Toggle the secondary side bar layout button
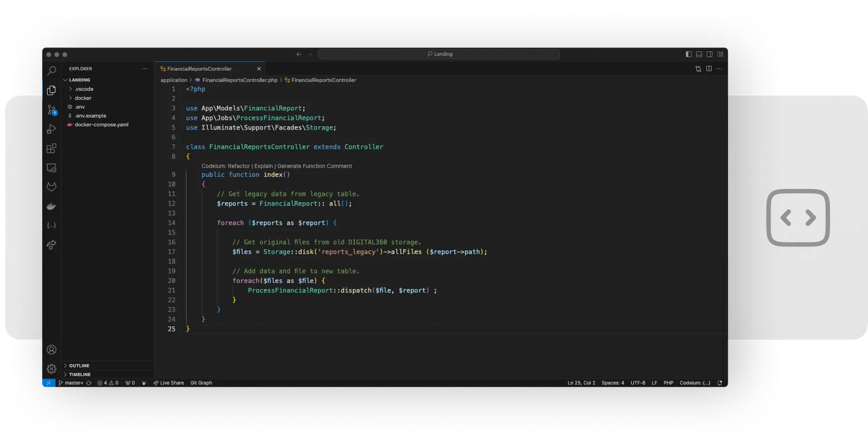Screen dimensions: 868x445 coord(710,54)
